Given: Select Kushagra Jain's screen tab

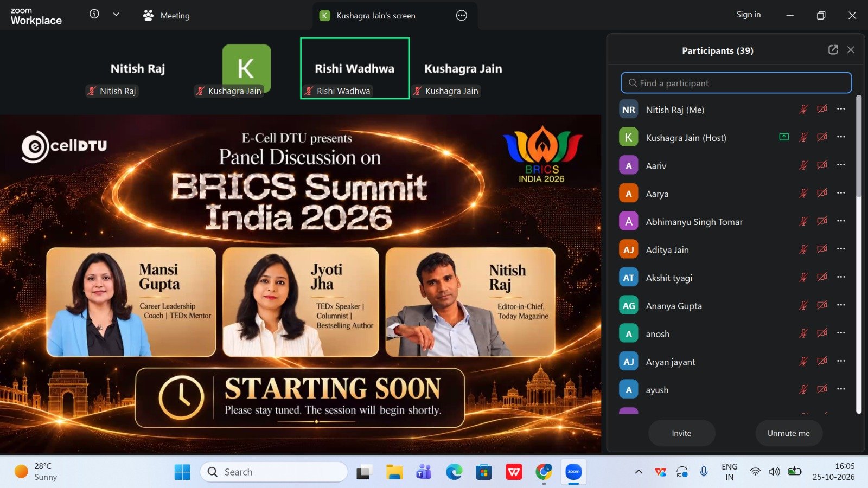Looking at the screenshot, I should point(375,16).
